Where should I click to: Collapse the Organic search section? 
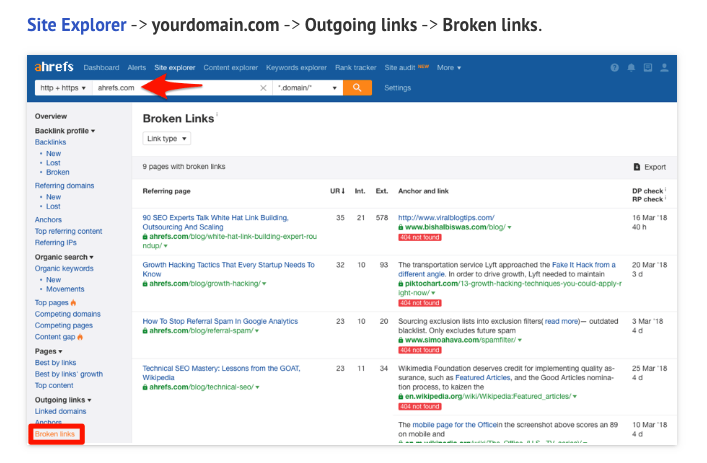(64, 257)
